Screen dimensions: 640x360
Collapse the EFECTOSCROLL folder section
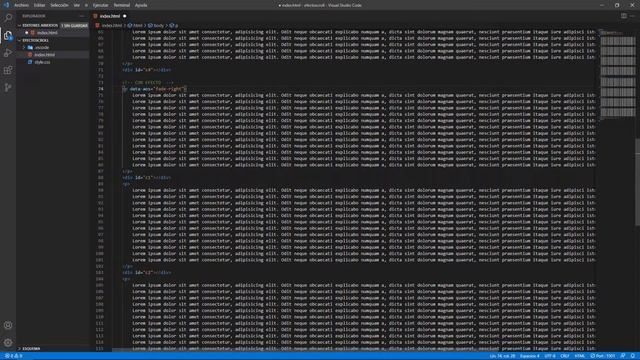pyautogui.click(x=19, y=40)
